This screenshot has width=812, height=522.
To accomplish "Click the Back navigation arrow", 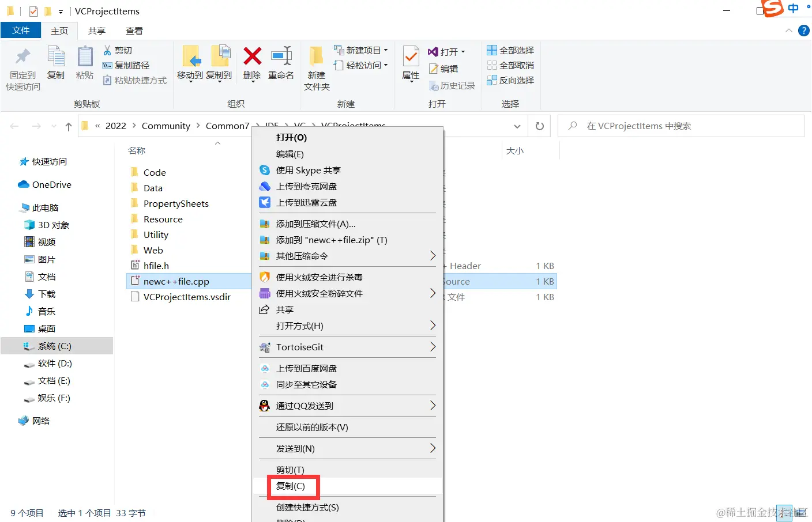I will 15,126.
